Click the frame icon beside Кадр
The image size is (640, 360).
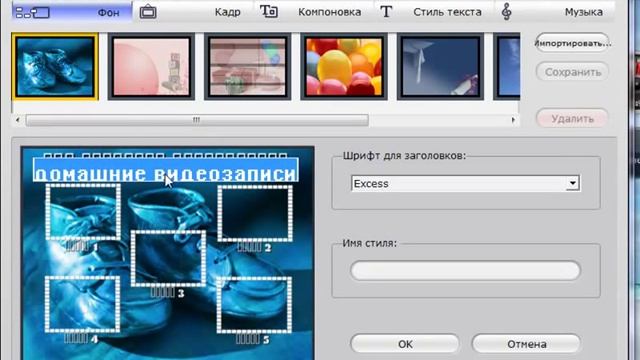click(148, 12)
